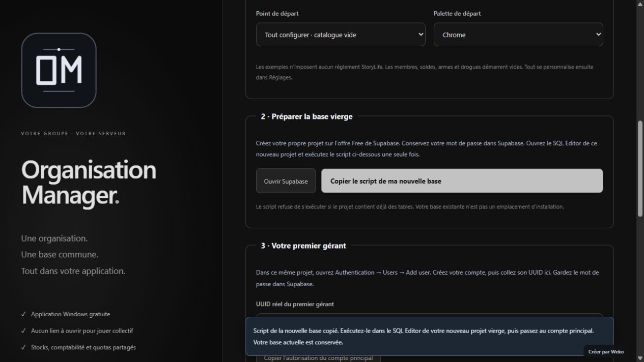The width and height of the screenshot is (644, 362).
Task: Open the Palette de départ dropdown
Action: pyautogui.click(x=518, y=35)
